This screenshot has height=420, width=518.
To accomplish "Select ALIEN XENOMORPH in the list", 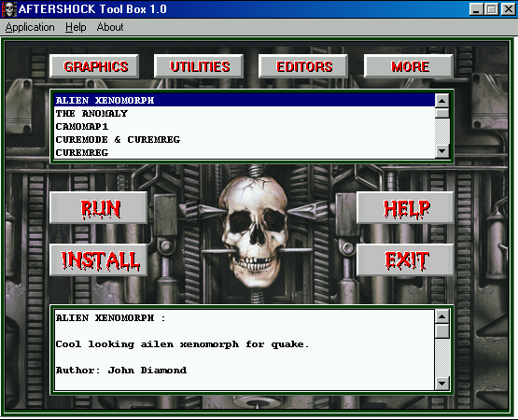I will tap(245, 100).
